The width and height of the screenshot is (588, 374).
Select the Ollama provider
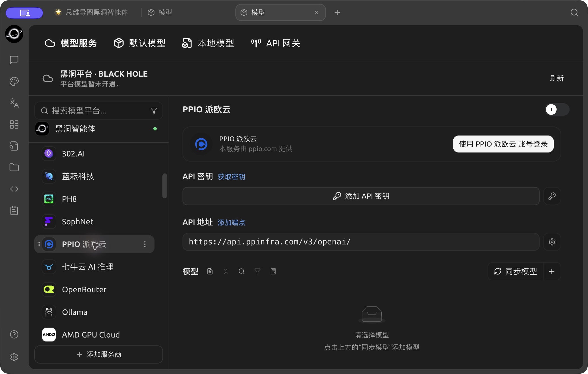click(95, 312)
